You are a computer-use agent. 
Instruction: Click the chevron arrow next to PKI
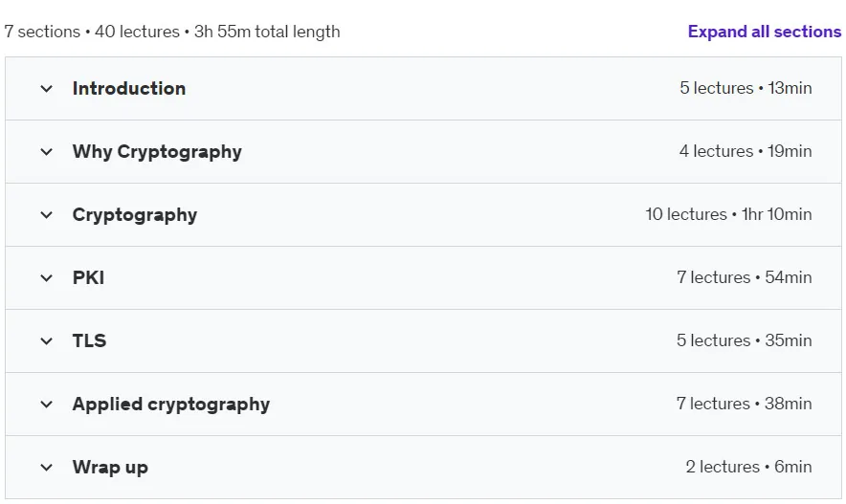tap(46, 277)
